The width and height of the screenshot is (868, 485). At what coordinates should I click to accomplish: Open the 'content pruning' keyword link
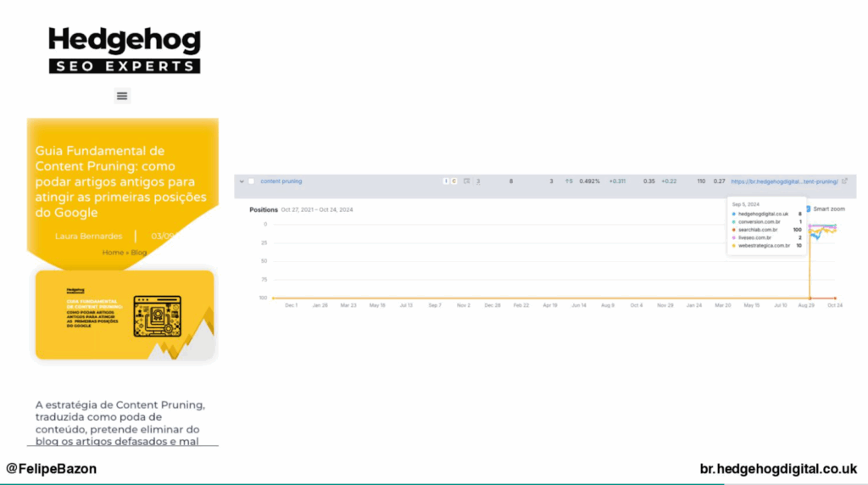tap(281, 181)
